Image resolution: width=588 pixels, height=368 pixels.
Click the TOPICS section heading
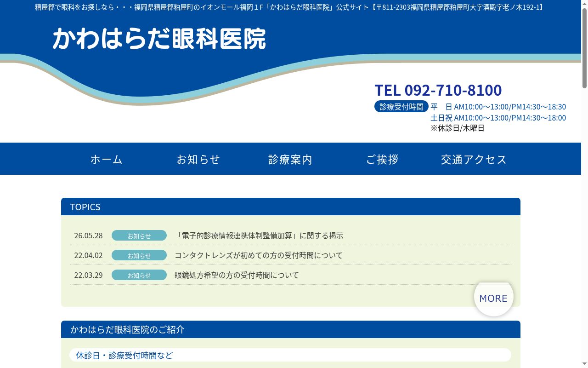[291, 207]
